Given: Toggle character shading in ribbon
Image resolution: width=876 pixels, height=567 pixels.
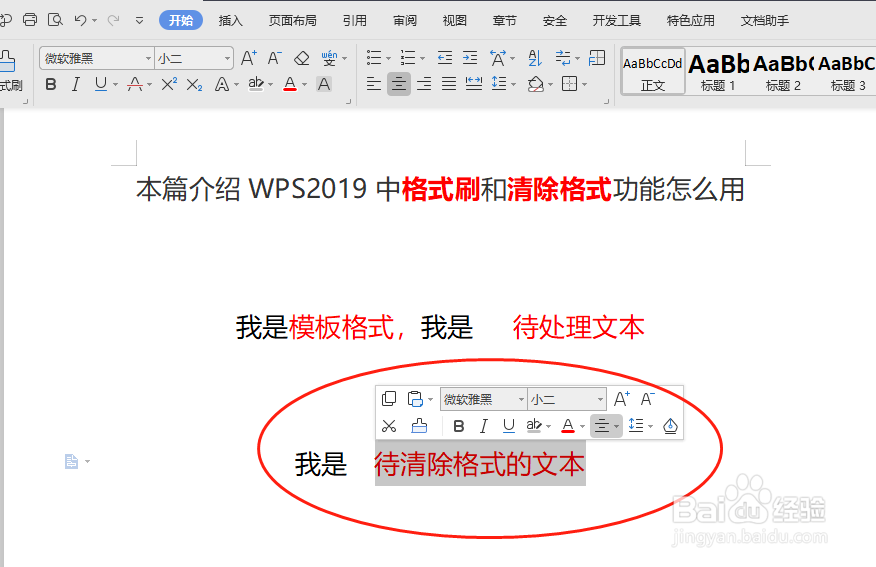Looking at the screenshot, I should click(324, 84).
